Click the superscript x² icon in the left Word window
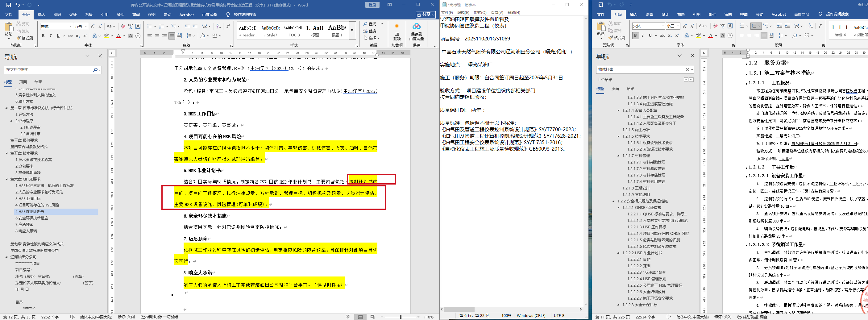This screenshot has width=868, height=320. pyautogui.click(x=85, y=36)
